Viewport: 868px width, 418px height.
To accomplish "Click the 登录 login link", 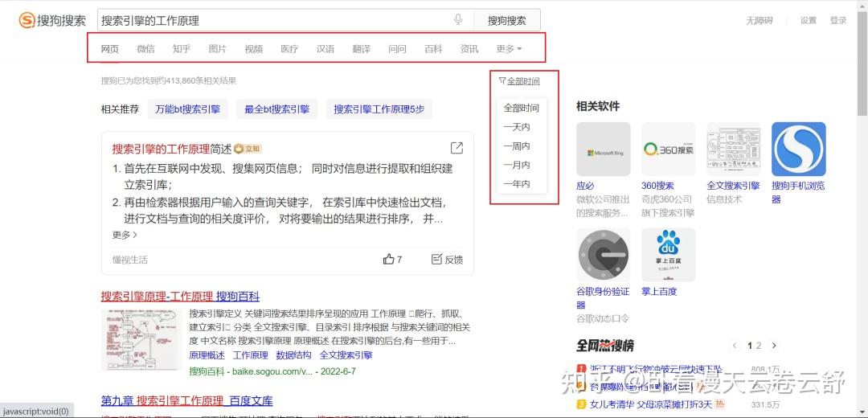I will 838,20.
